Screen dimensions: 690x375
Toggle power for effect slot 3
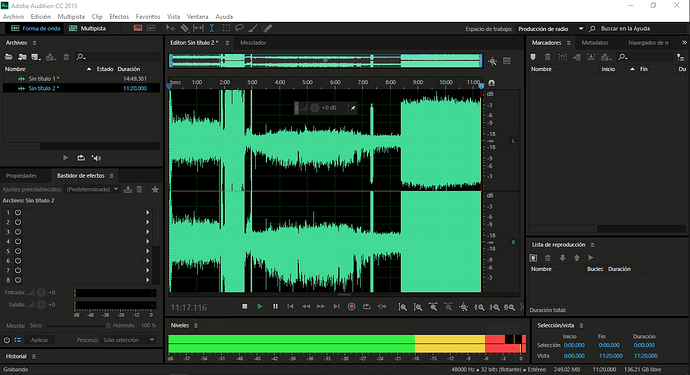(x=18, y=232)
